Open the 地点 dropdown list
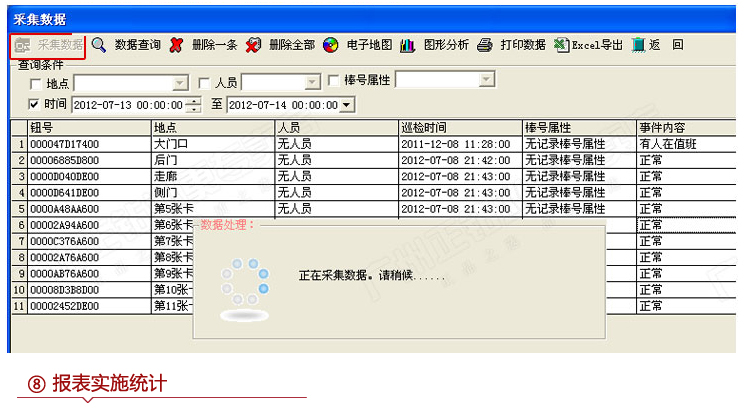Image resolution: width=750 pixels, height=409 pixels. 180,83
